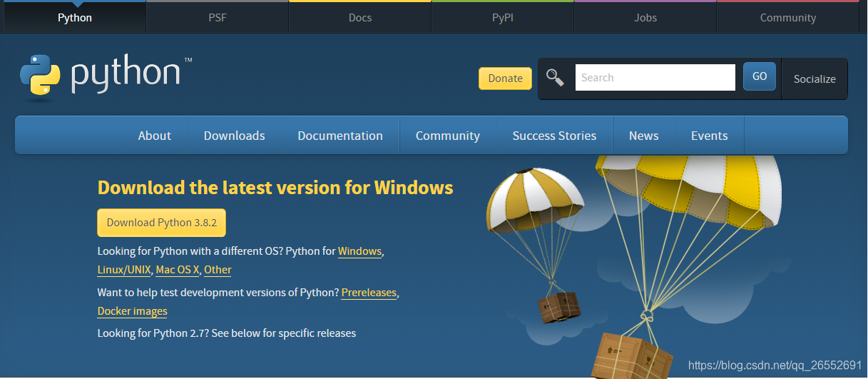Go to the PyPI top tab
Image resolution: width=868 pixels, height=379 pixels.
503,17
